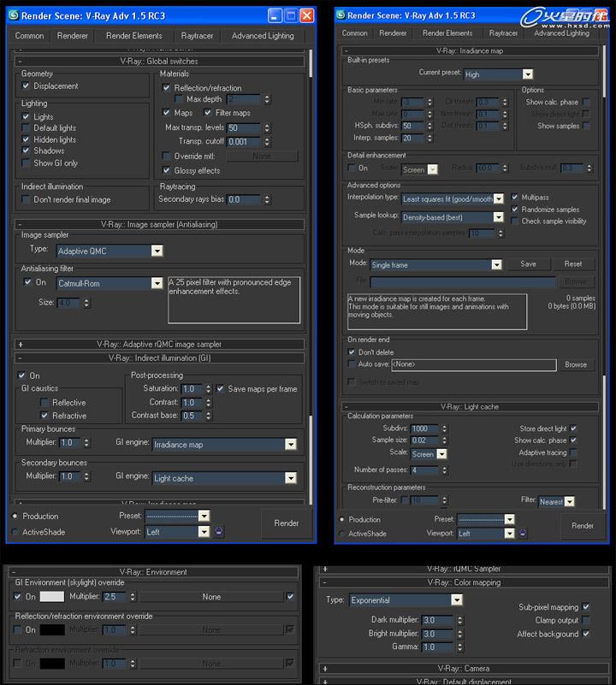This screenshot has height=685, width=616.
Task: Toggle the Glossy effects checkbox
Action: [166, 170]
